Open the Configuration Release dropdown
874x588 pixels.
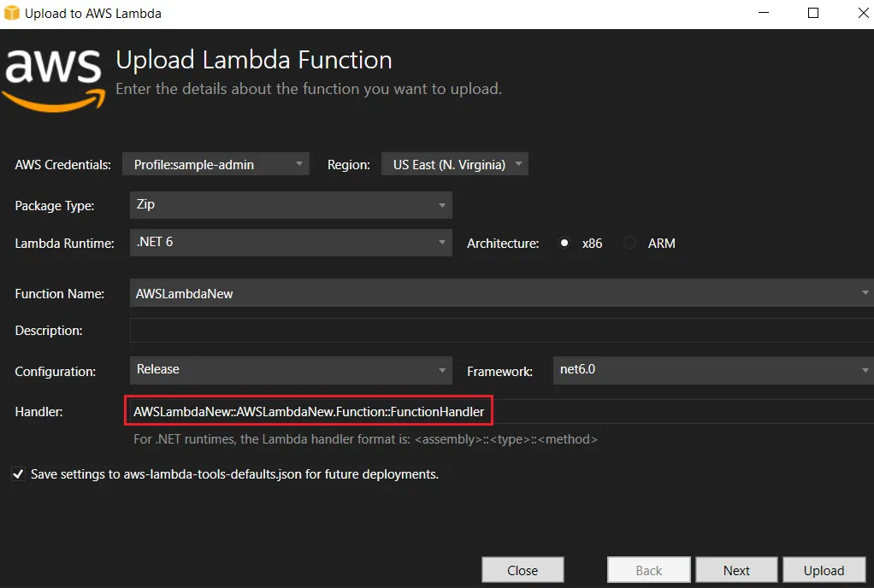click(x=291, y=370)
